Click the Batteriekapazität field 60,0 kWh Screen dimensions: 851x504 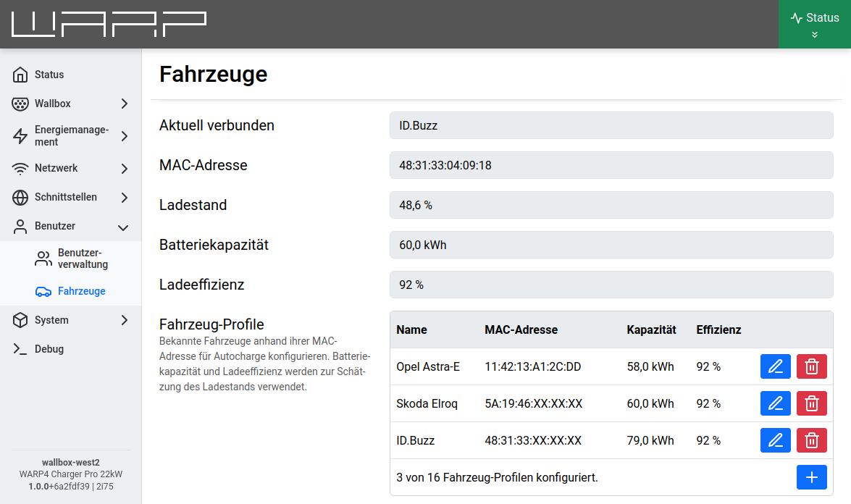point(611,245)
